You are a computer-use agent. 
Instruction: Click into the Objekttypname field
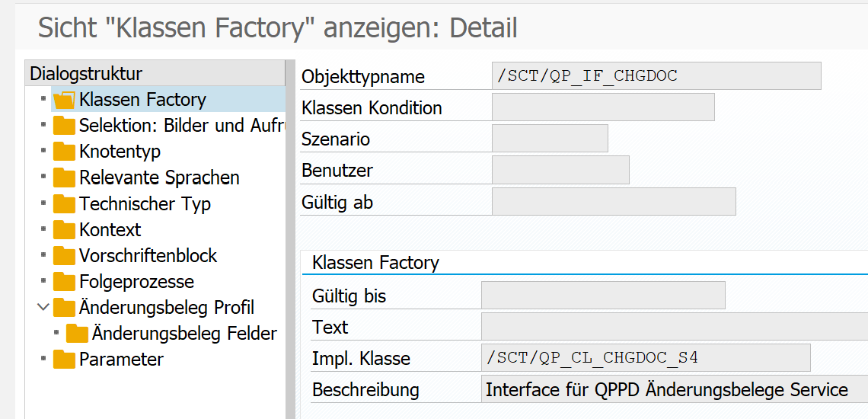(x=656, y=76)
